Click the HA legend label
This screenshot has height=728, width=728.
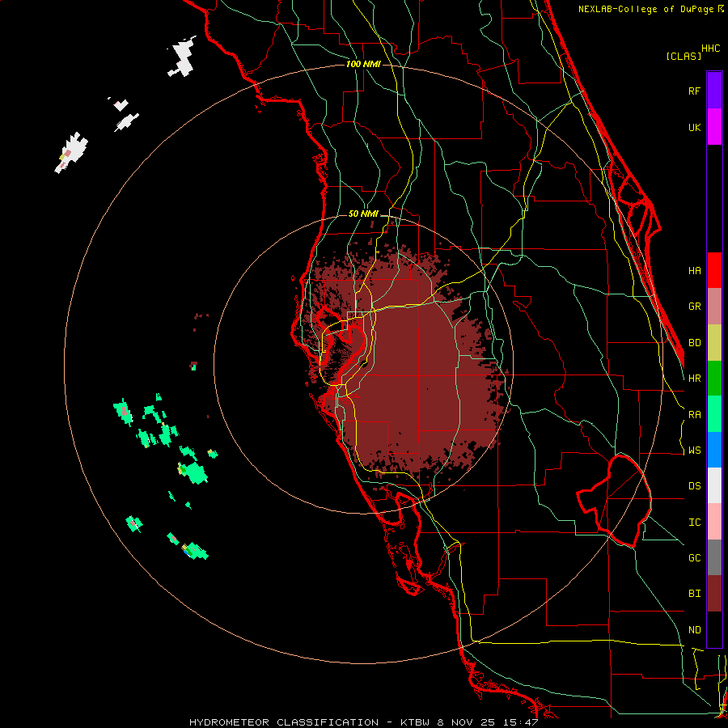pos(694,271)
